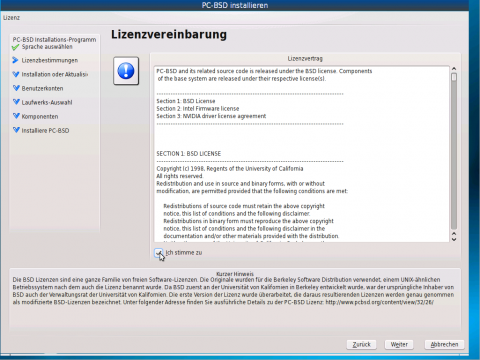Viewport: 480px width, 360px height.
Task: Click the scrollbar up arrow of license text
Action: (454, 69)
